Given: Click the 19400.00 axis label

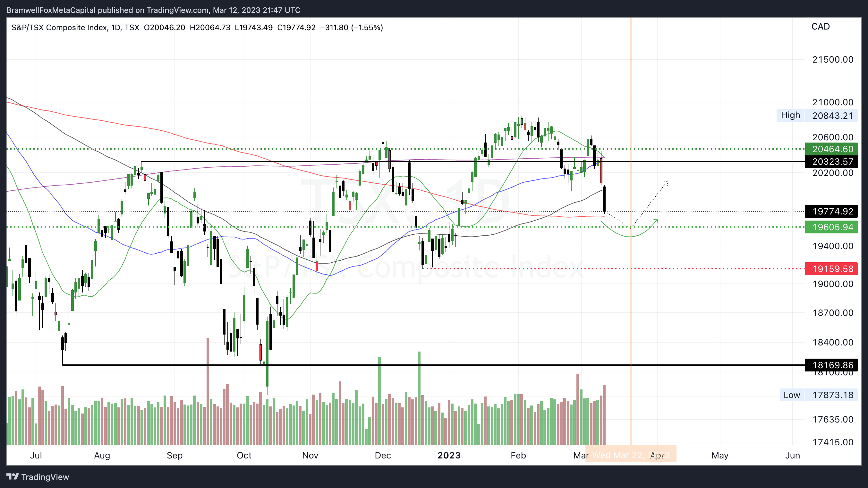Looking at the screenshot, I should pyautogui.click(x=833, y=246).
